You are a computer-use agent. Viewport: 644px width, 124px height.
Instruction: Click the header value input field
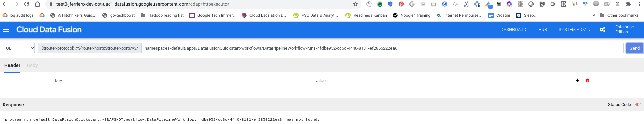(440, 81)
